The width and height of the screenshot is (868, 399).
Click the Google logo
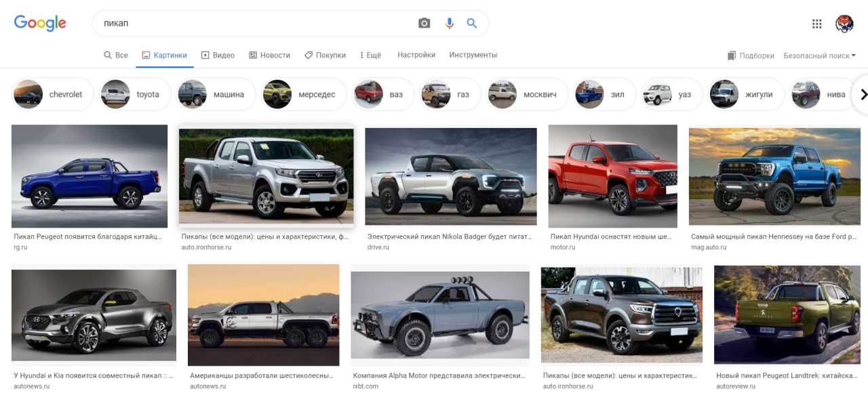tap(40, 23)
